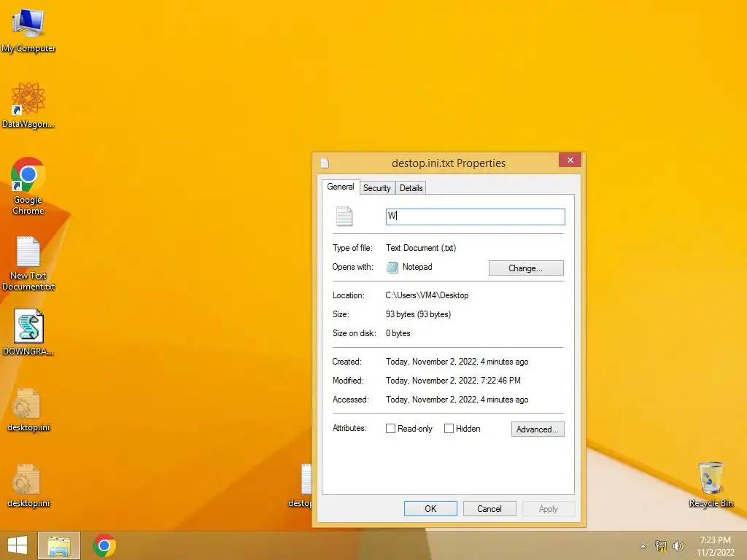Viewport: 747px width, 560px height.
Task: Select the DataWagon shortcut icon
Action: click(28, 105)
